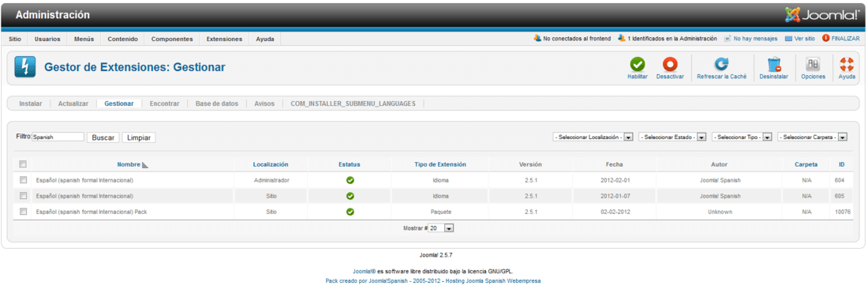Click the Ver sitio link
This screenshot has height=286, width=868.
(x=804, y=39)
